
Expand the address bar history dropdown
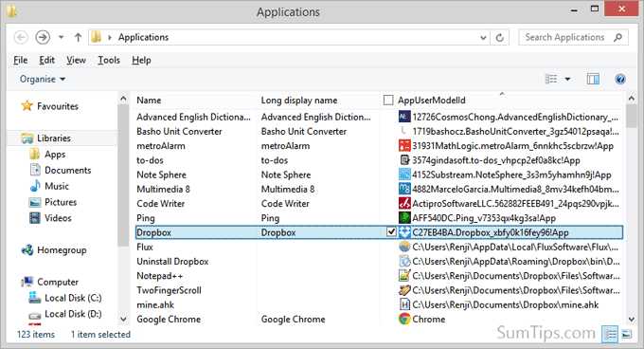(x=483, y=38)
